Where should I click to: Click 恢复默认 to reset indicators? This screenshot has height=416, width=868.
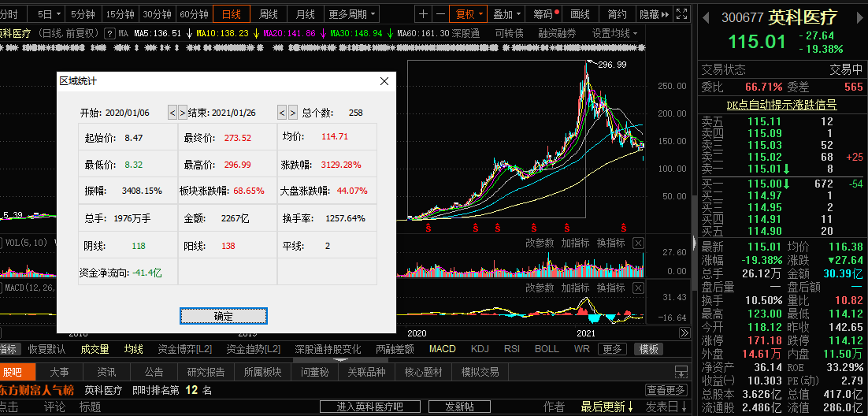click(x=46, y=349)
